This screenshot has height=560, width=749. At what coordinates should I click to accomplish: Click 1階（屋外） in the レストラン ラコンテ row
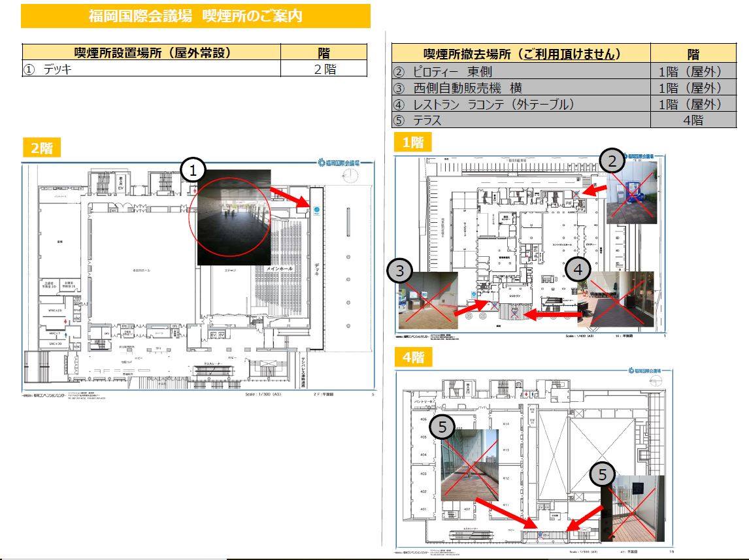point(693,104)
